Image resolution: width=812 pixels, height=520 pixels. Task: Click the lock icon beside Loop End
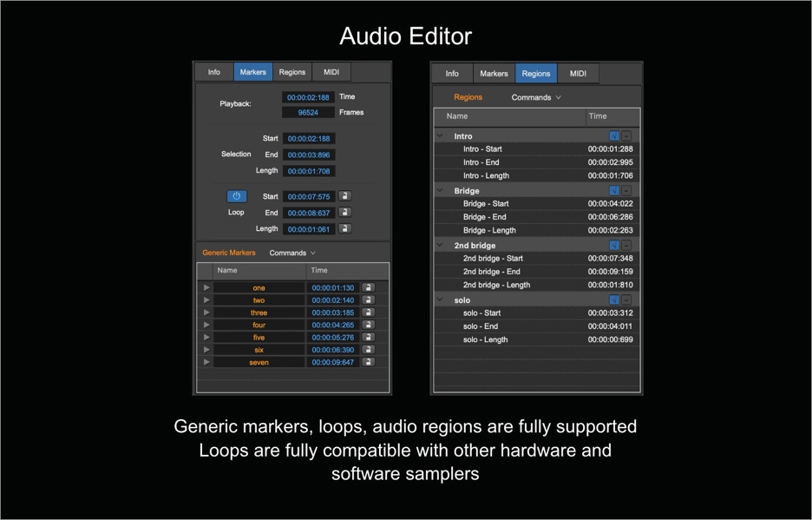[344, 213]
